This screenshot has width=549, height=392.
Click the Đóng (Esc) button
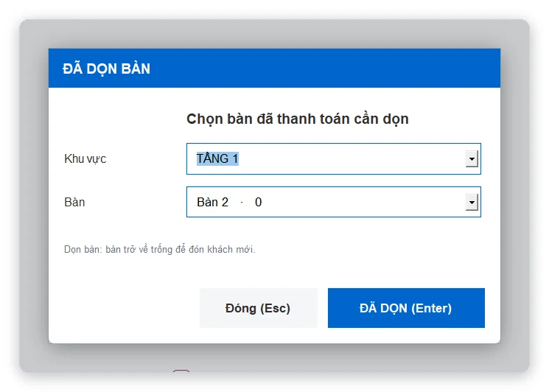tap(259, 308)
